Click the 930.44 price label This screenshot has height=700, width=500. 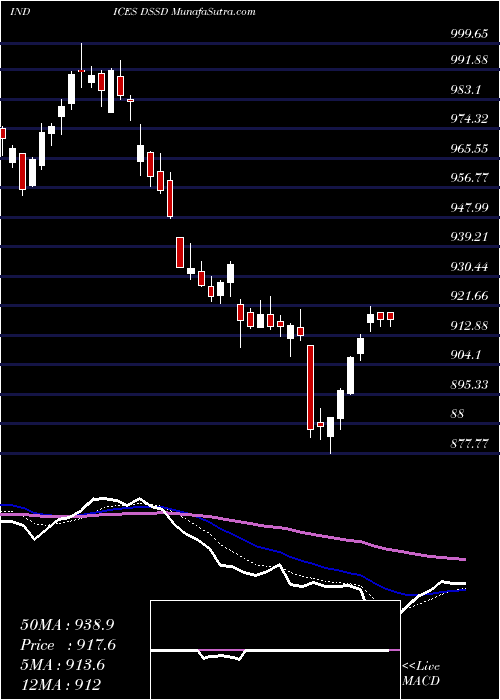click(469, 267)
